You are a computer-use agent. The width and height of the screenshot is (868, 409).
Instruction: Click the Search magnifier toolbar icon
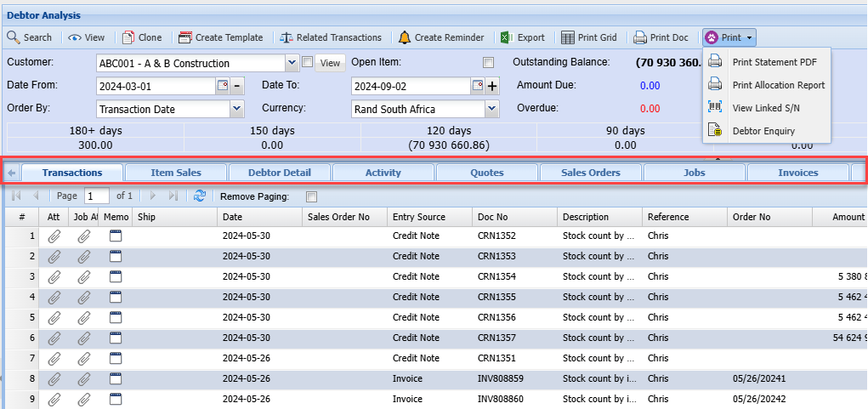coord(14,37)
